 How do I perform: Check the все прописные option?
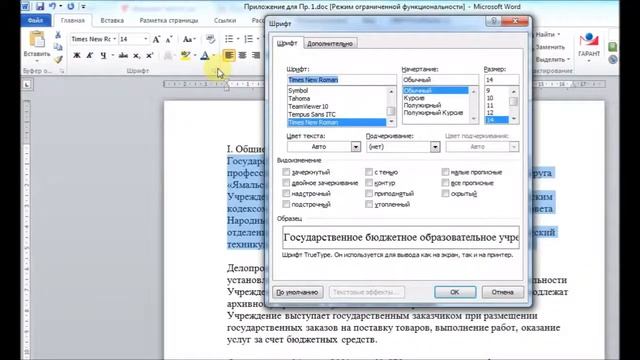pyautogui.click(x=445, y=182)
